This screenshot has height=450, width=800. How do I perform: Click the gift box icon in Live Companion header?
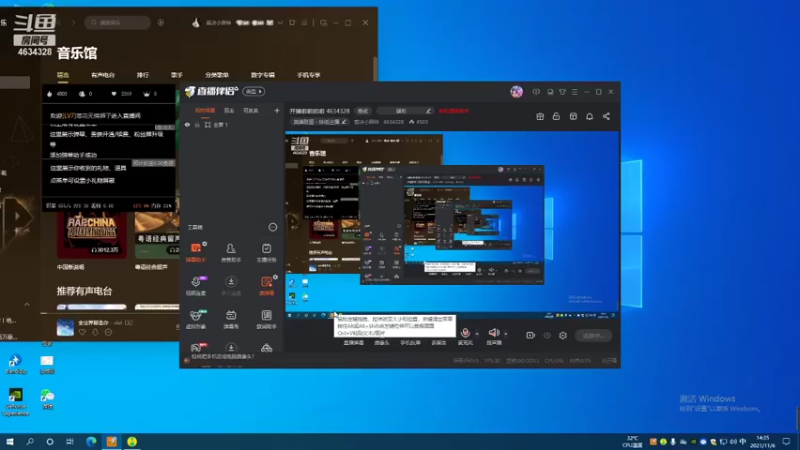coord(540,116)
